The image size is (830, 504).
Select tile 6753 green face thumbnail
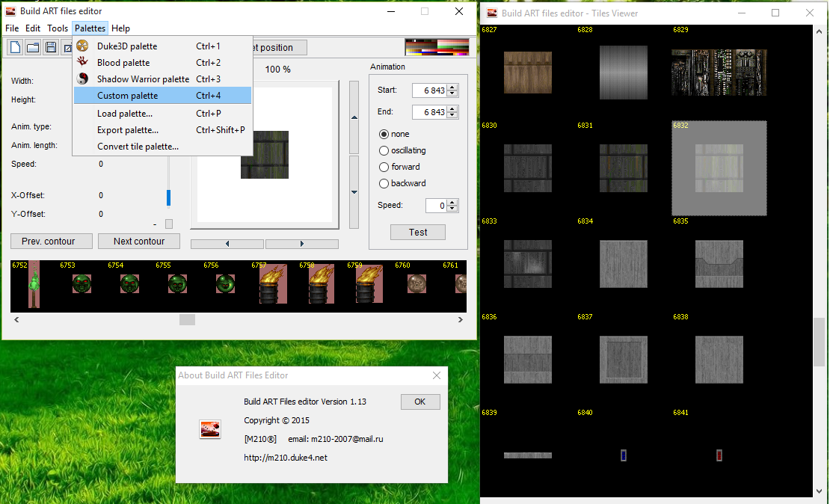click(x=82, y=283)
